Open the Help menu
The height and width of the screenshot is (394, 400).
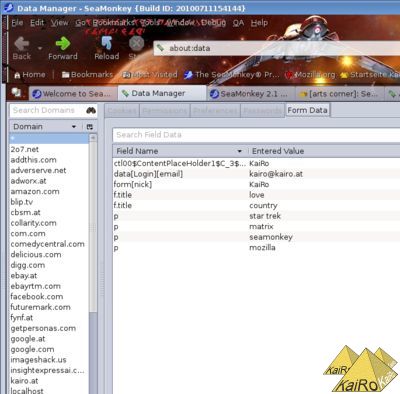pyautogui.click(x=259, y=23)
